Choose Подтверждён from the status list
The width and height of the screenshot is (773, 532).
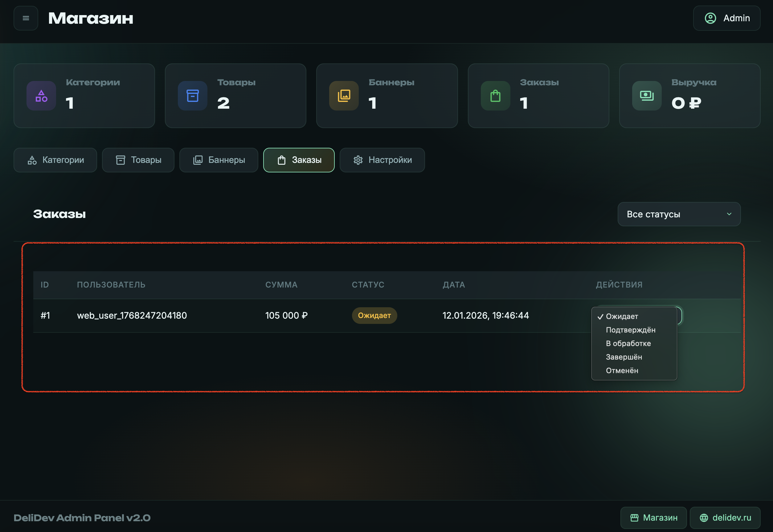point(630,330)
